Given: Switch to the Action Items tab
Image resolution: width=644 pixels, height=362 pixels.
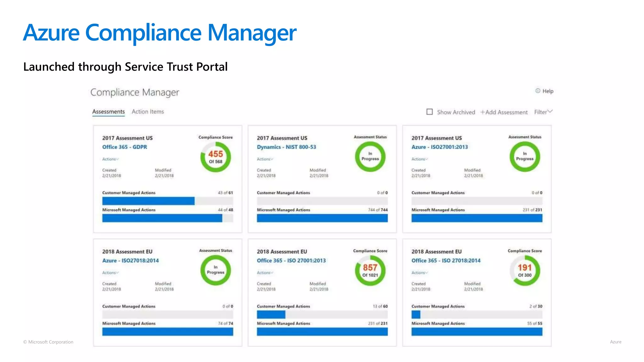Looking at the screenshot, I should pos(148,112).
